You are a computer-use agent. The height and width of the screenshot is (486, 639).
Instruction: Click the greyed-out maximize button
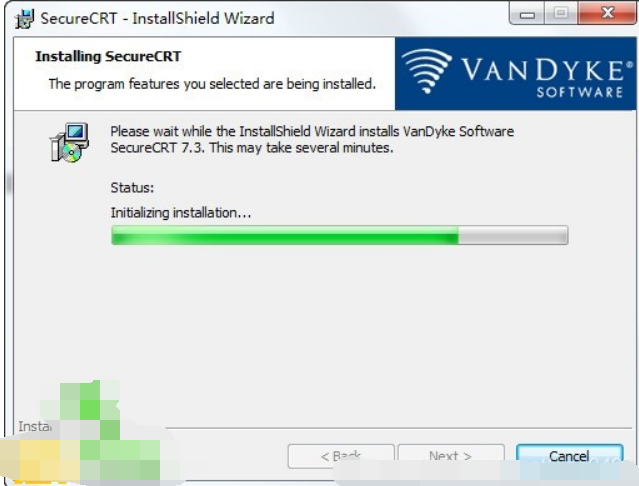pos(561,14)
